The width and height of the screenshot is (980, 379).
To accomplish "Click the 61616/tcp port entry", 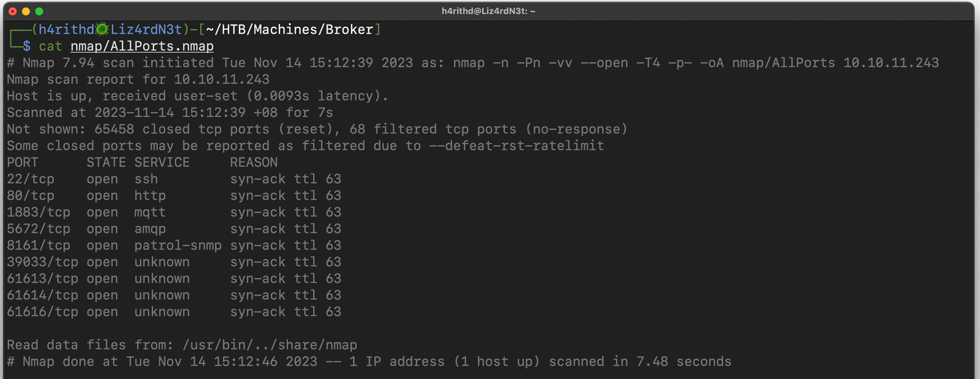I will point(42,312).
